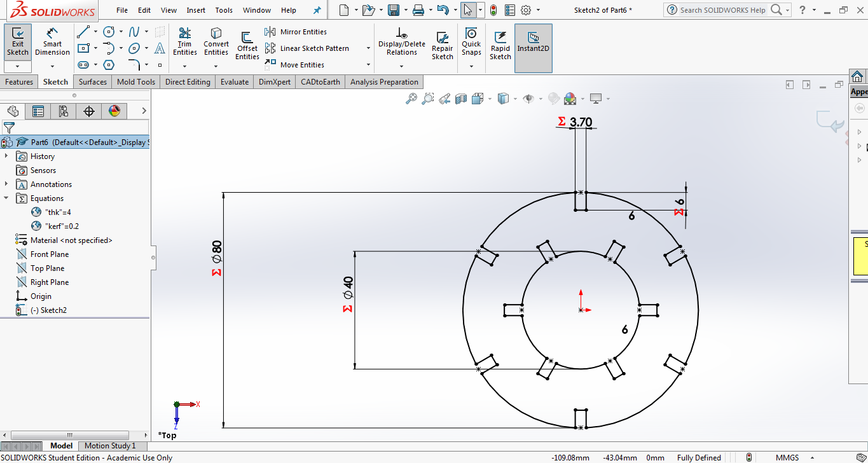Select the Polygon sketch tool
Image resolution: width=868 pixels, height=463 pixels.
click(109, 65)
